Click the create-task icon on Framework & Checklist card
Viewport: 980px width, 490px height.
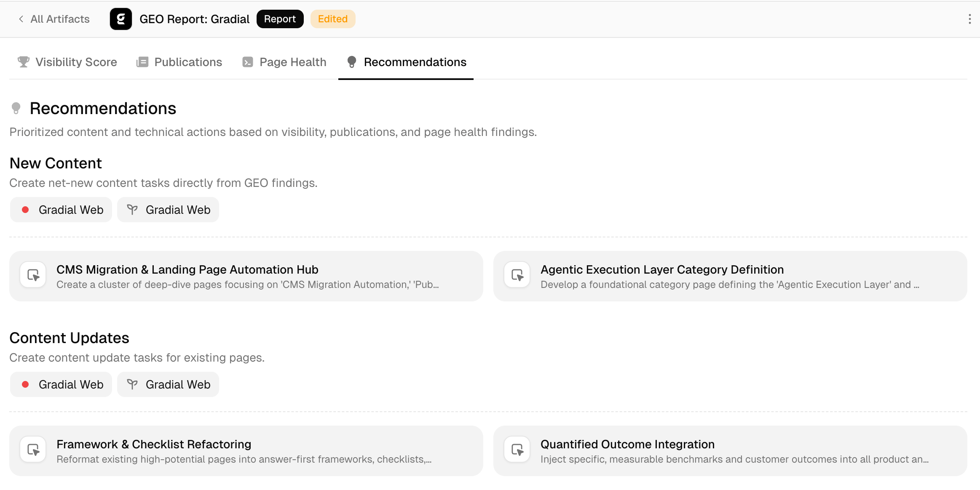pos(33,449)
